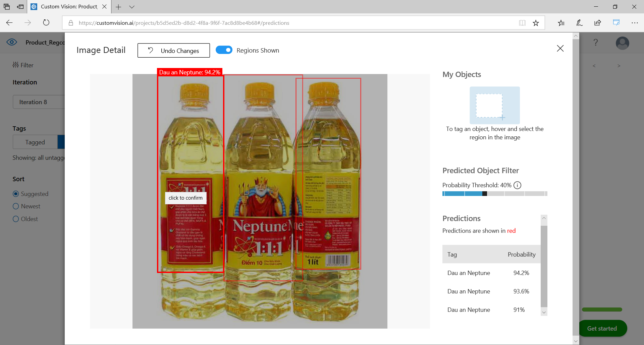Click the site lock security icon
The height and width of the screenshot is (345, 644).
(71, 23)
